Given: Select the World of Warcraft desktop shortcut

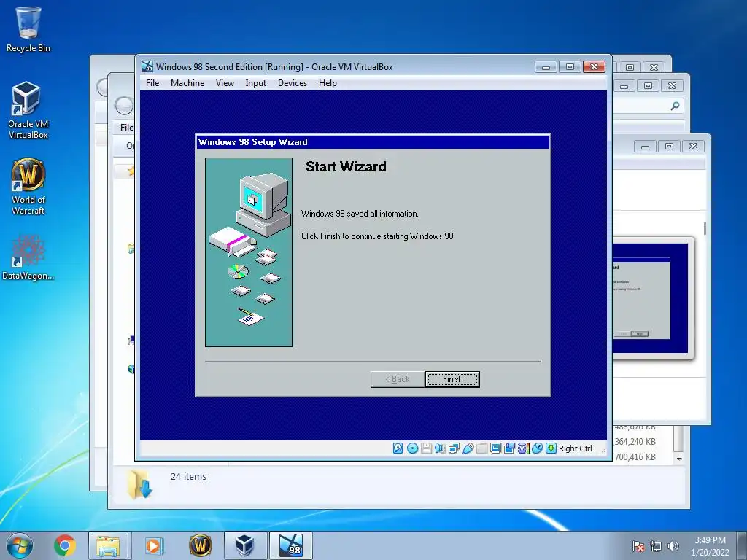Looking at the screenshot, I should pyautogui.click(x=28, y=186).
